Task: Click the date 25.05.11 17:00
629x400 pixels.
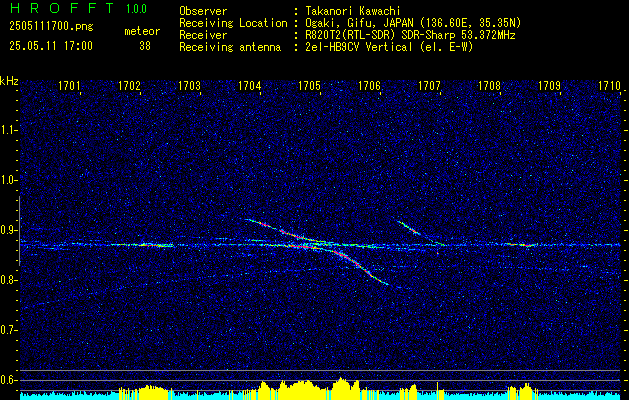Action: [51, 46]
